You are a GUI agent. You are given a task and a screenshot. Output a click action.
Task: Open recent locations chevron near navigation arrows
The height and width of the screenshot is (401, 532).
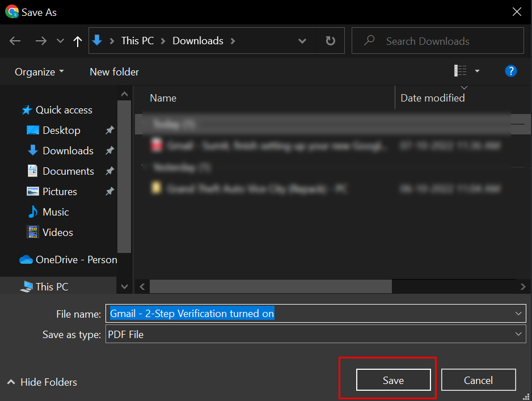(60, 41)
